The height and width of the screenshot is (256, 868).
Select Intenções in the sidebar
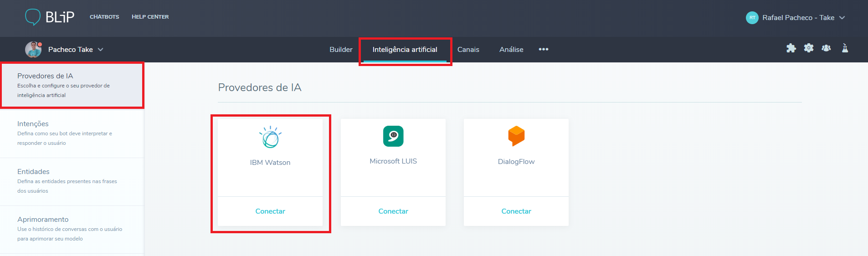coord(72,134)
